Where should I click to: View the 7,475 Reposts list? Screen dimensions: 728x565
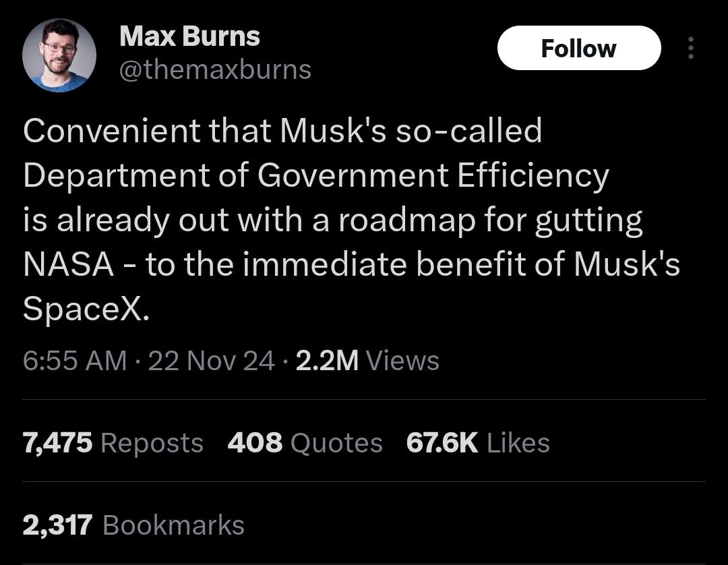click(x=113, y=443)
